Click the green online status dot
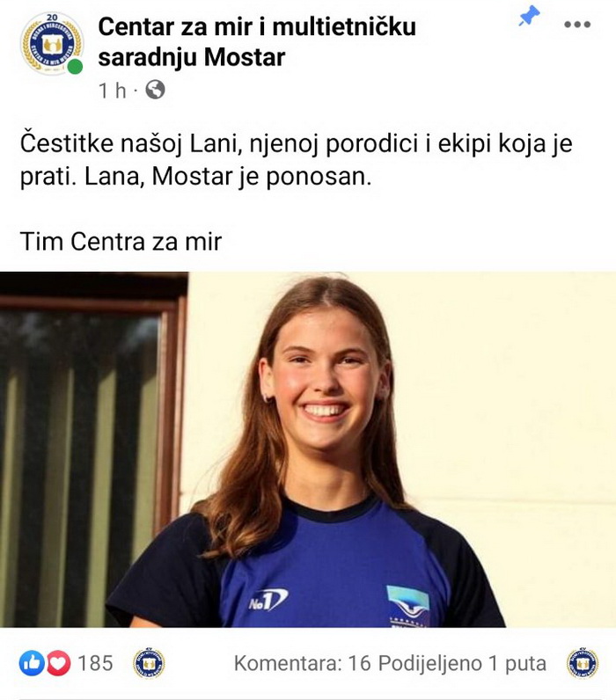This screenshot has height=700, width=616. pos(75,67)
